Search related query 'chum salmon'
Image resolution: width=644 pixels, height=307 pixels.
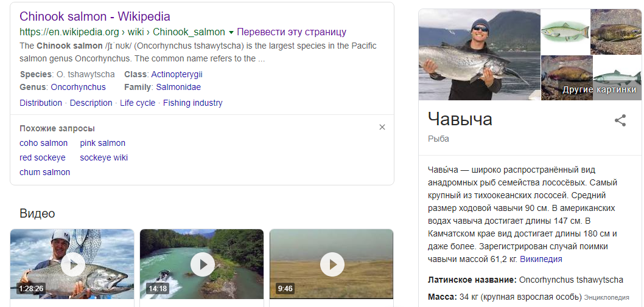(45, 173)
